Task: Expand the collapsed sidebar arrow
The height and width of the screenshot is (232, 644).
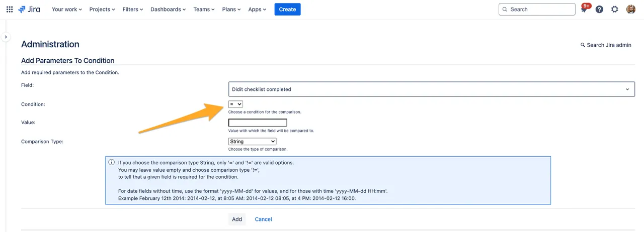Action: click(6, 37)
